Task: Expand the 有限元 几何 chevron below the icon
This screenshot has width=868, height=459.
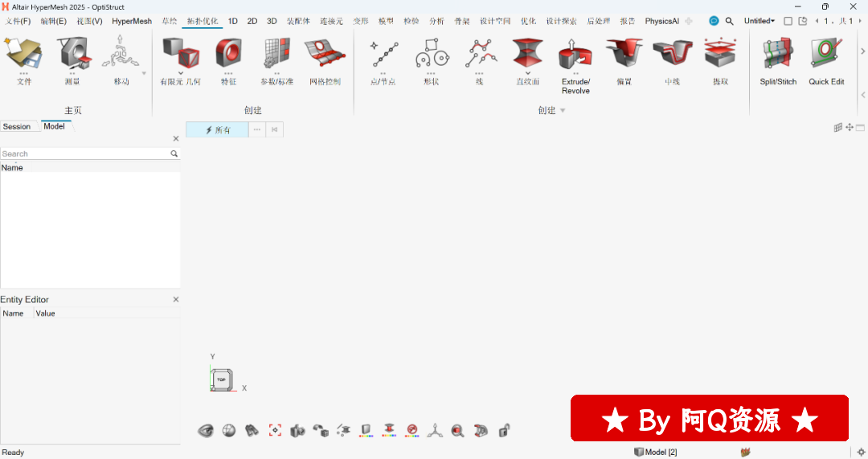Action: click(x=181, y=73)
